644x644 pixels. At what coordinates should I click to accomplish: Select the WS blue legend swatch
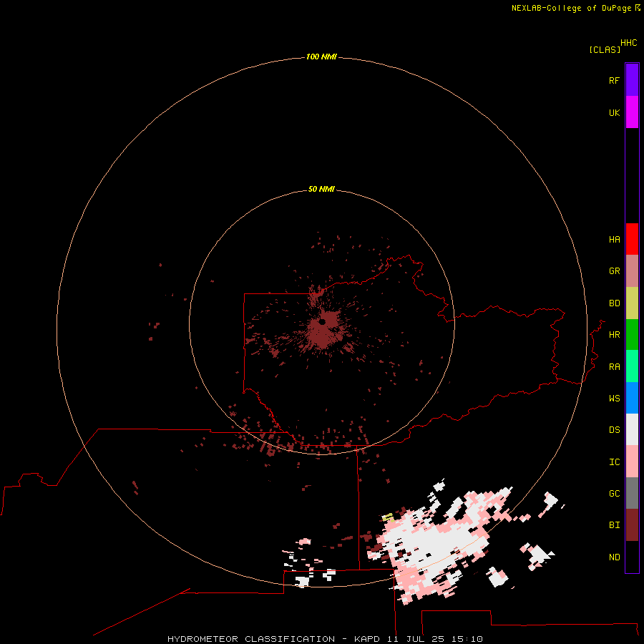click(x=632, y=398)
